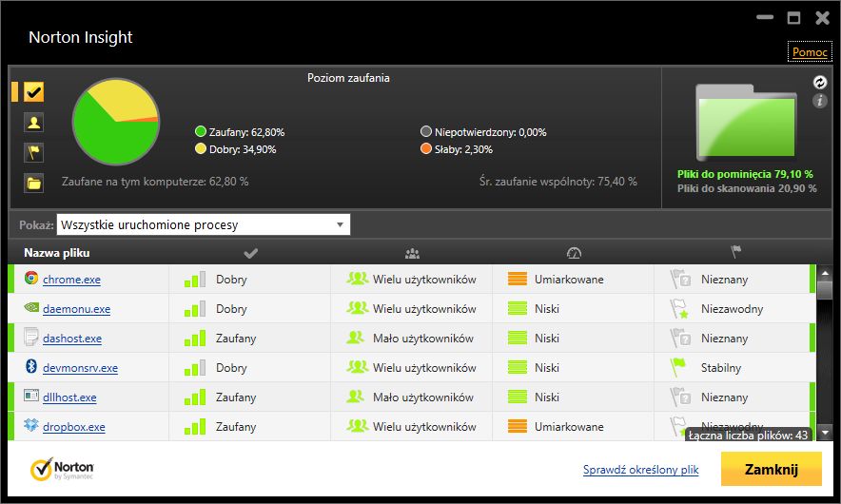
Task: Click the green usage icon in daemonu.exe row
Action: (x=517, y=308)
